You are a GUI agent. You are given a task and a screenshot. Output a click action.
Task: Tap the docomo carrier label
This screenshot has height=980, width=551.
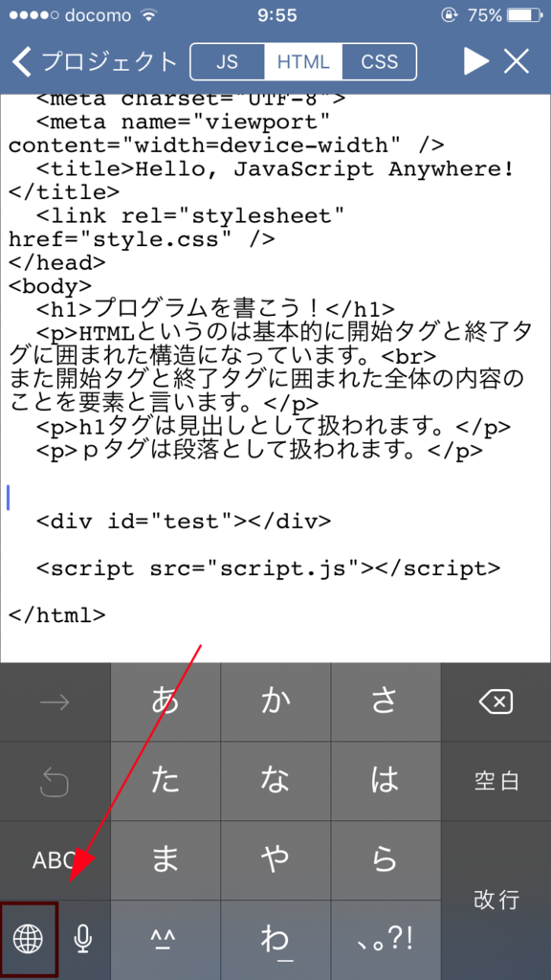pyautogui.click(x=98, y=15)
